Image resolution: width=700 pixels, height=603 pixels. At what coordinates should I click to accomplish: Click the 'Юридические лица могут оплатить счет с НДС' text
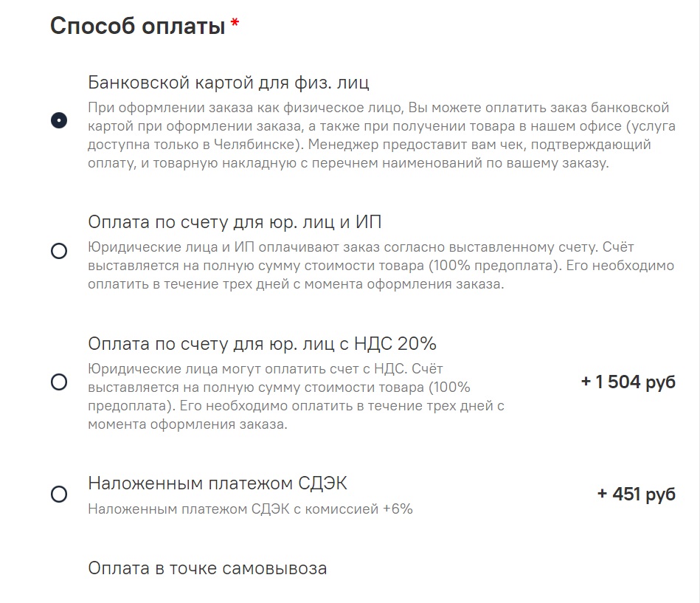[248, 369]
